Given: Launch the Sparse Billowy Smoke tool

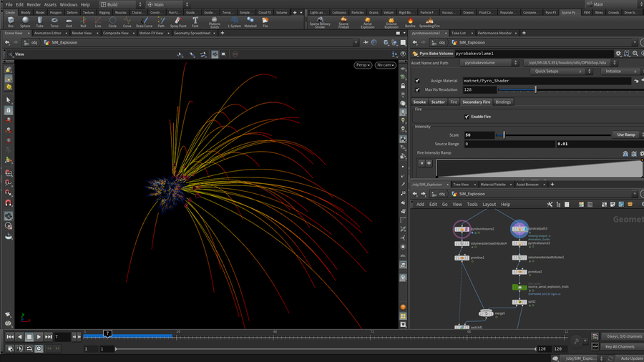Looking at the screenshot, I should coord(320,22).
